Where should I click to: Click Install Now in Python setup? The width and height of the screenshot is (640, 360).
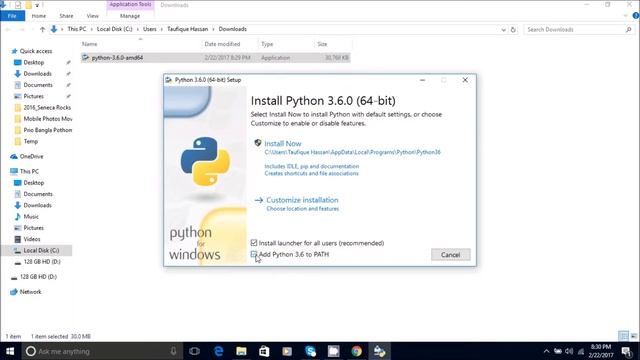pos(282,144)
